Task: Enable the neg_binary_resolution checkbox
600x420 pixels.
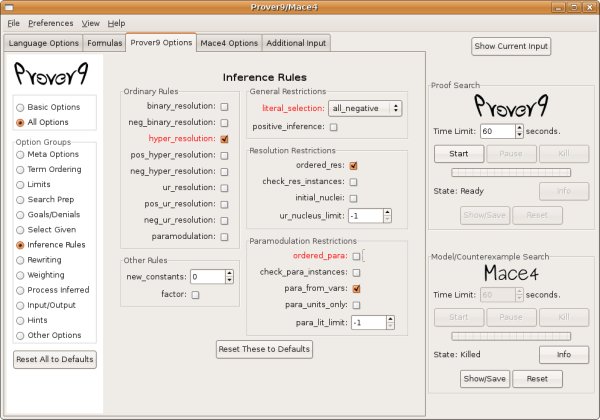Action: coord(224,123)
